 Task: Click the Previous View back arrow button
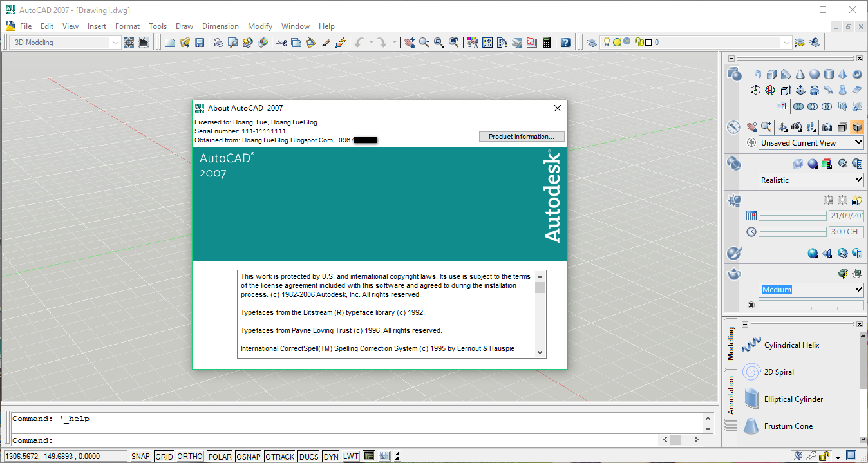pos(751,143)
